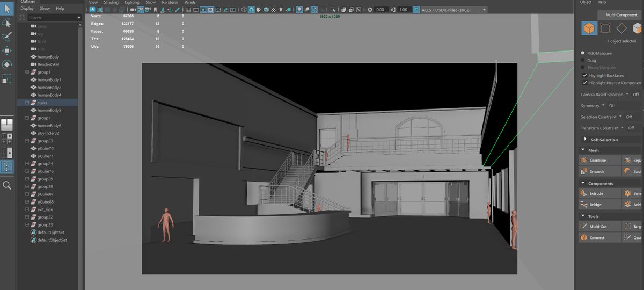Click Smooth mesh icon

[x=584, y=171]
